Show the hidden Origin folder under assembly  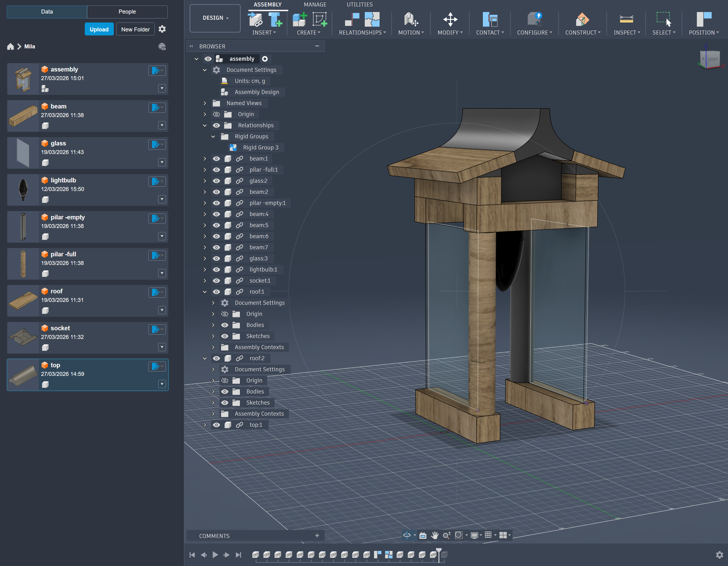[x=216, y=114]
